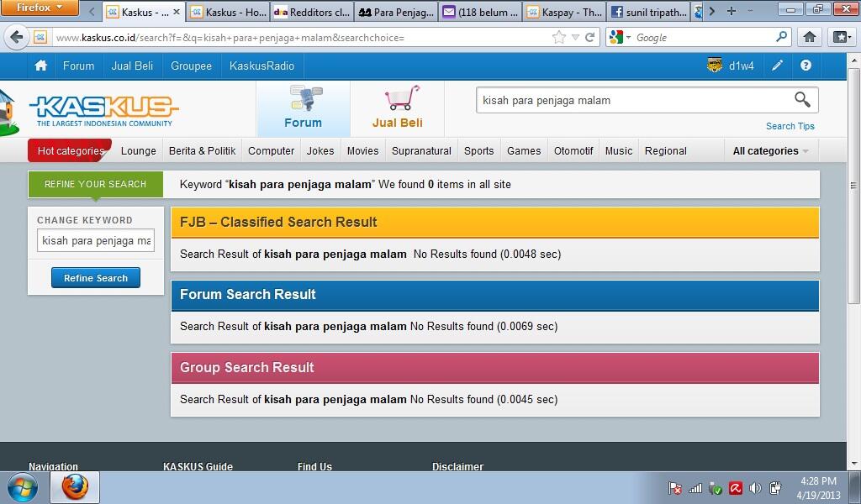Viewport: 861px width, 504px height.
Task: Open the Jual Beli shopping cart icon
Action: coord(402,98)
